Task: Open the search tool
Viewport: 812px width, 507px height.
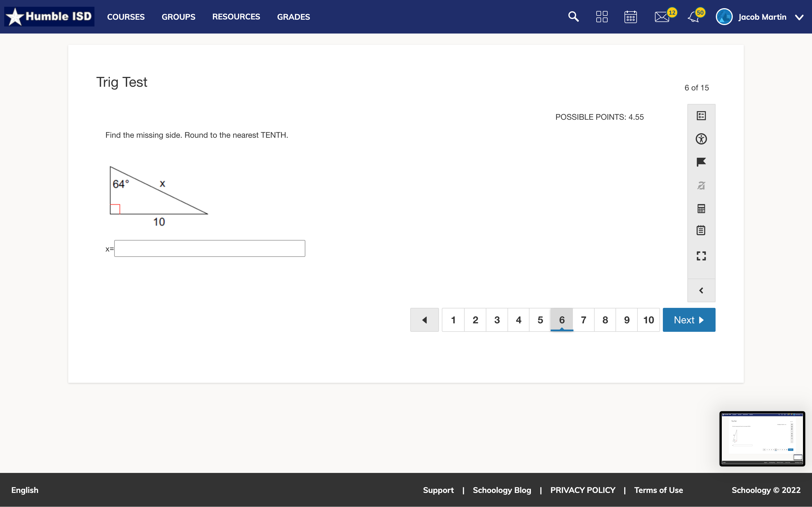Action: [573, 16]
